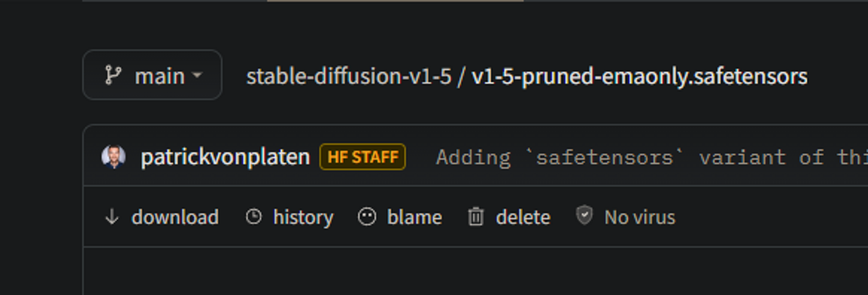Visit the patrickvonplaten user profile link

coord(225,157)
